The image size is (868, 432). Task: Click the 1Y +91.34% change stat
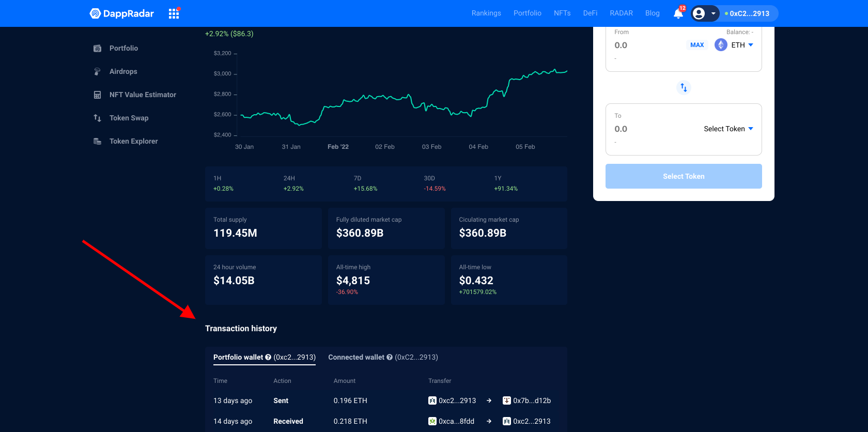[x=506, y=183]
